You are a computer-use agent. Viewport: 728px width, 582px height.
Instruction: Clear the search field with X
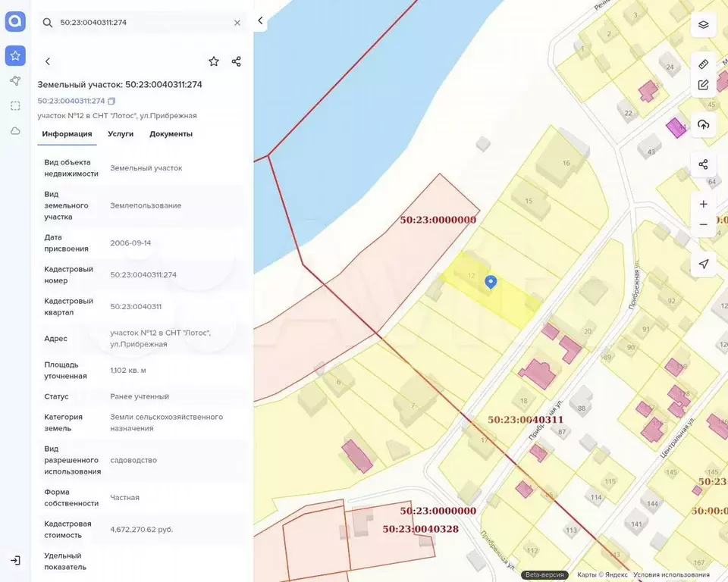pyautogui.click(x=237, y=23)
